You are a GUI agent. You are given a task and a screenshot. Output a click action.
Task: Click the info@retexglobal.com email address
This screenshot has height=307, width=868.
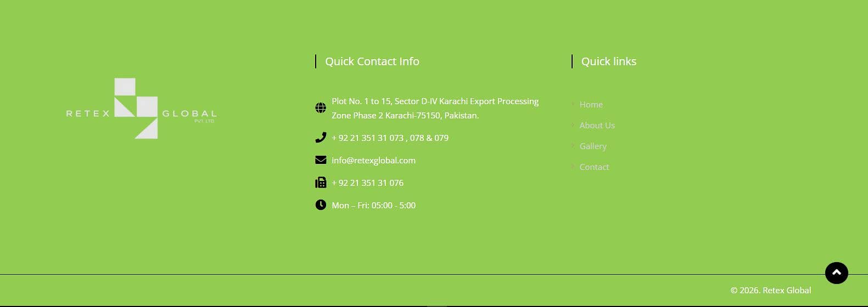[x=373, y=160]
